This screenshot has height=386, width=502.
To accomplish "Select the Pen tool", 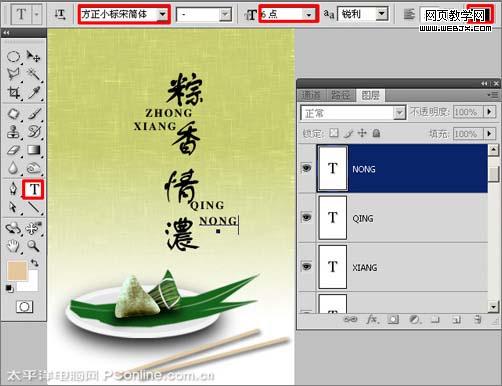I will tap(13, 189).
